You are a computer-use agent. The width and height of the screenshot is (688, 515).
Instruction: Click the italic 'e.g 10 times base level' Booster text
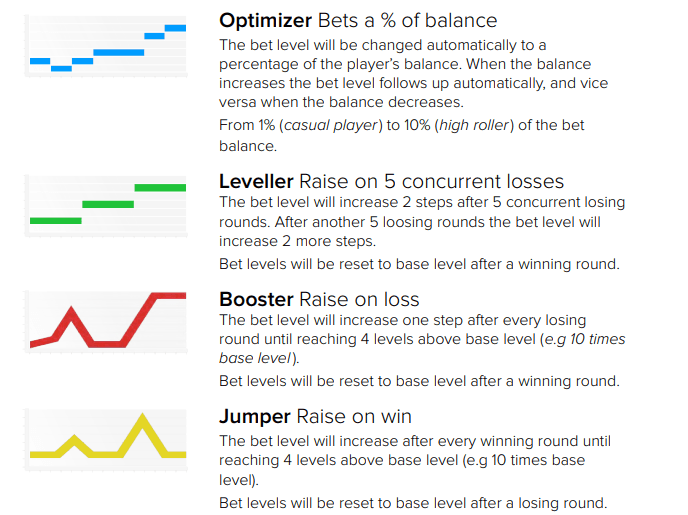click(x=422, y=349)
